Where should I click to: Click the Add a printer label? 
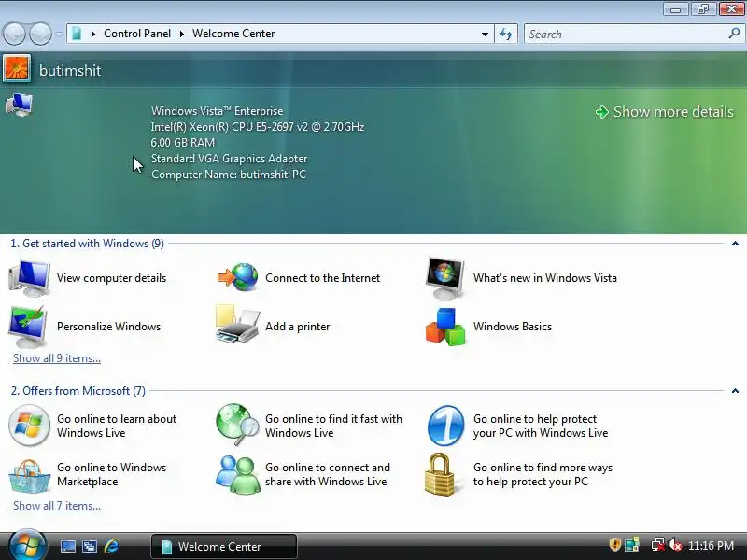pyautogui.click(x=297, y=326)
